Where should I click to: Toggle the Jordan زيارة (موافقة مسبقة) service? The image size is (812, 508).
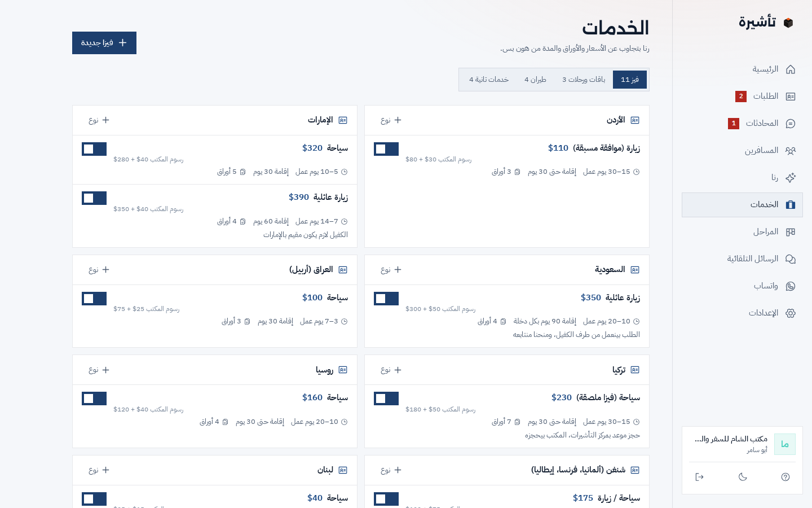tap(386, 149)
